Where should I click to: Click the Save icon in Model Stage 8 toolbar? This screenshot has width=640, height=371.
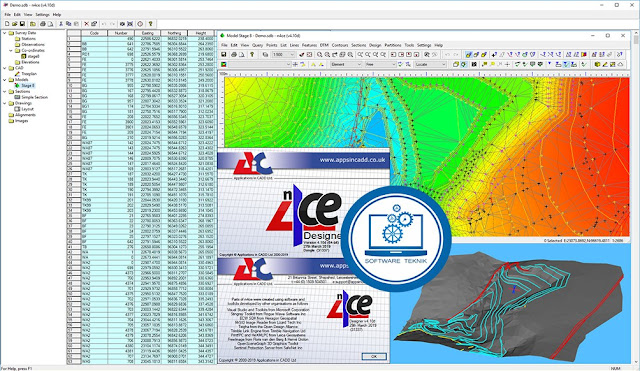click(x=223, y=54)
